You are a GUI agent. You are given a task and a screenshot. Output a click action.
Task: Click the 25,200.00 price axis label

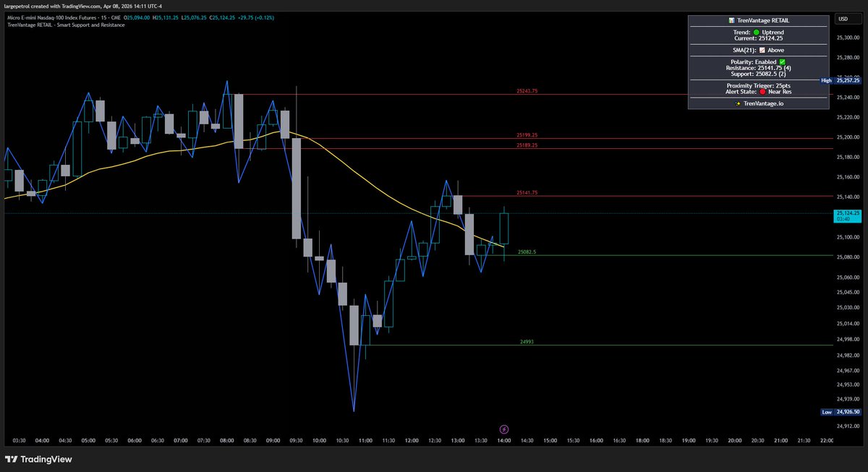pyautogui.click(x=848, y=137)
